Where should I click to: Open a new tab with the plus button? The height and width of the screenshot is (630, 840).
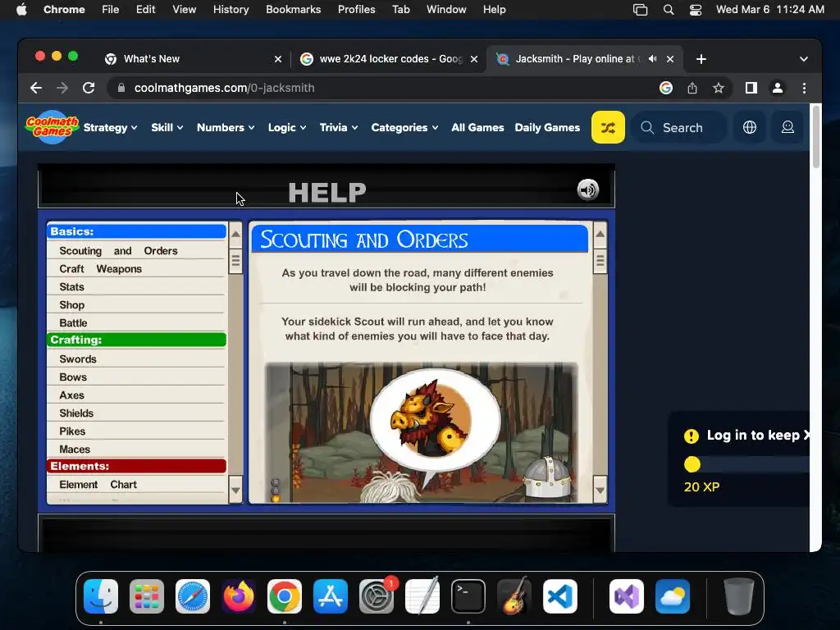[x=701, y=59]
